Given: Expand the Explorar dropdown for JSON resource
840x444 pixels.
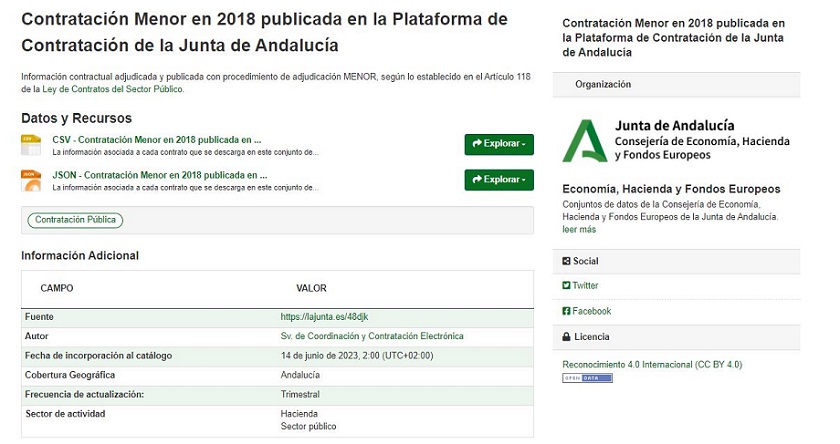Looking at the screenshot, I should pos(499,180).
